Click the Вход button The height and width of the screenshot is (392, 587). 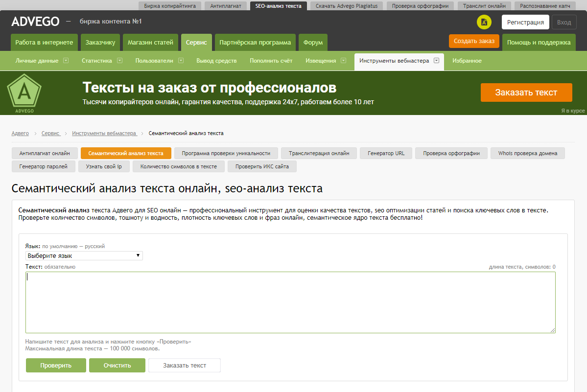tap(564, 22)
